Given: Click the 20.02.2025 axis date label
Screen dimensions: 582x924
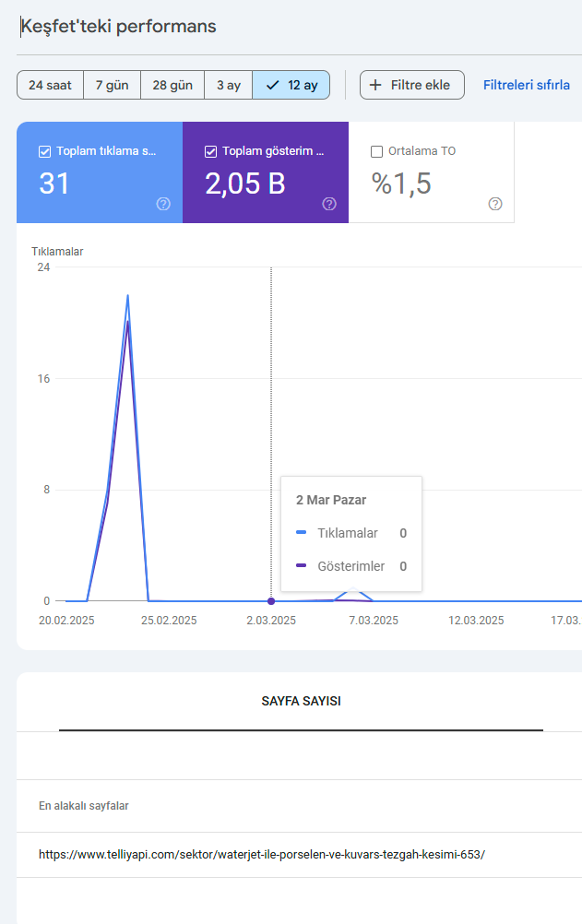Looking at the screenshot, I should (66, 621).
